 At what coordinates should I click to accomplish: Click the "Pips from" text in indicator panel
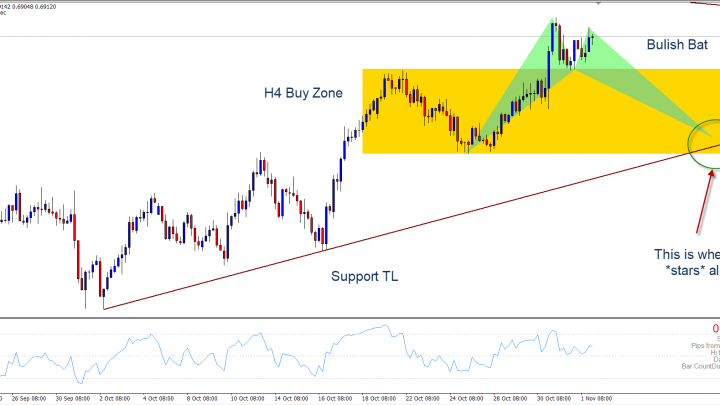pos(698,345)
